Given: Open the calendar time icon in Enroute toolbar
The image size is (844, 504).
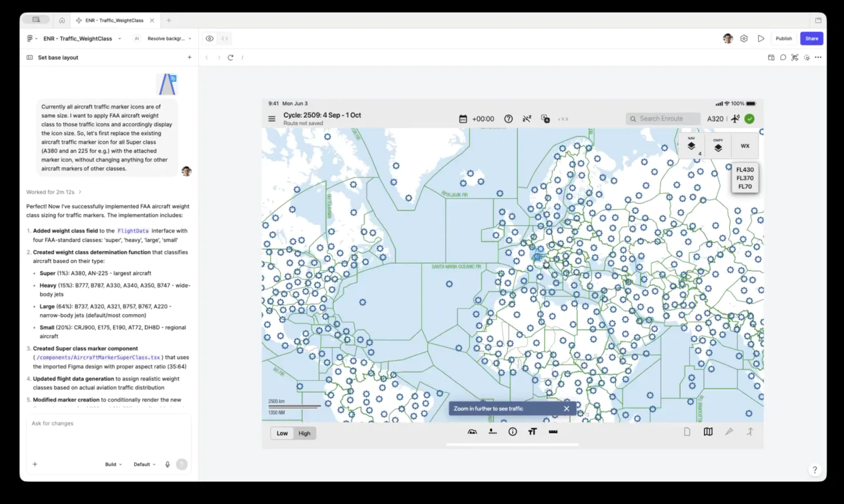Looking at the screenshot, I should tap(463, 119).
